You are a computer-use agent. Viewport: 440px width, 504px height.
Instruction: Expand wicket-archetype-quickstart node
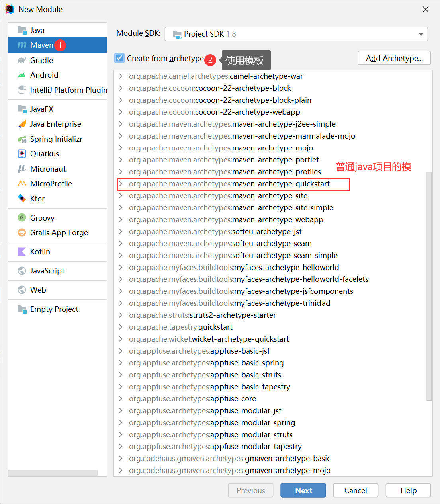click(x=121, y=339)
